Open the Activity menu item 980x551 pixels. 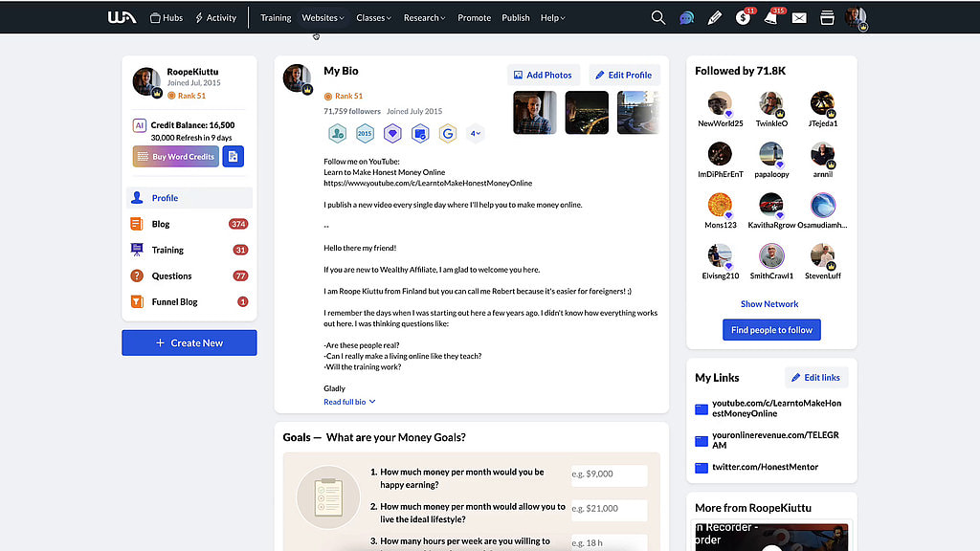(215, 17)
